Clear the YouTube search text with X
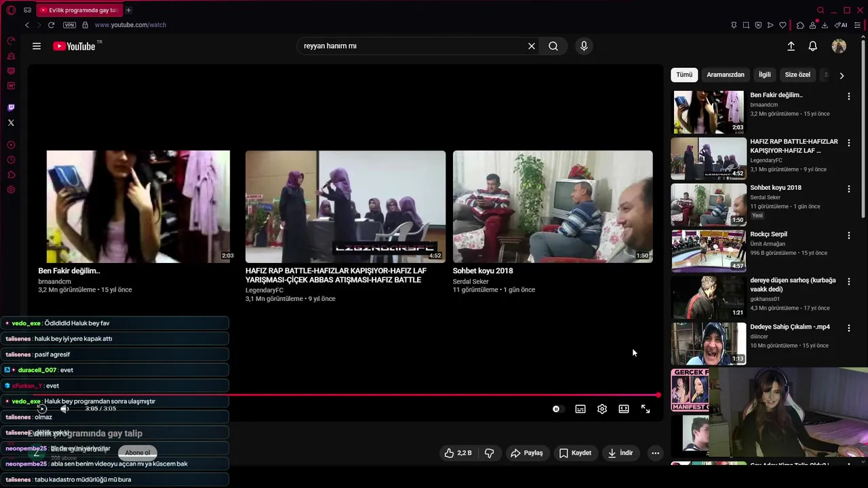Screen dimensions: 868x488 [x=532, y=46]
